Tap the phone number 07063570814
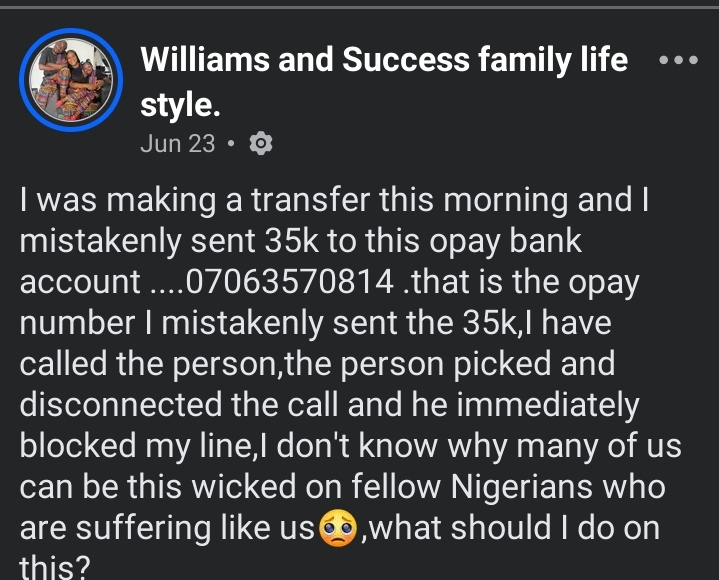This screenshot has width=719, height=580. click(290, 282)
